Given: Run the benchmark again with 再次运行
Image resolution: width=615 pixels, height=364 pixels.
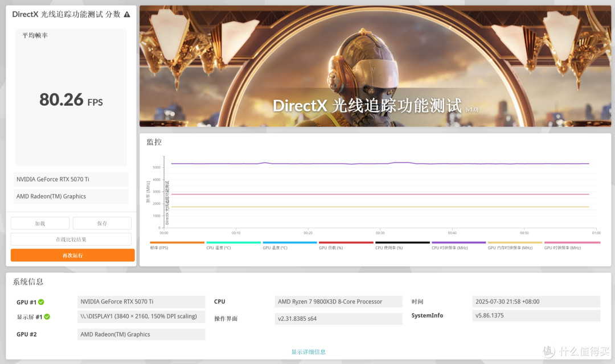Looking at the screenshot, I should pyautogui.click(x=72, y=255).
